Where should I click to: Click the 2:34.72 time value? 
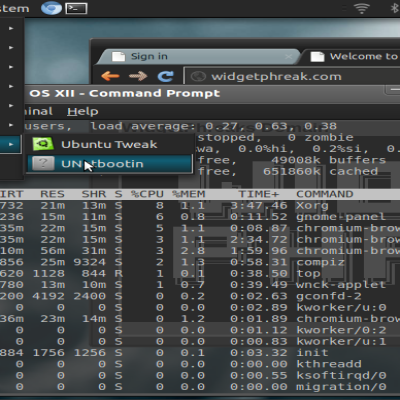pyautogui.click(x=259, y=240)
